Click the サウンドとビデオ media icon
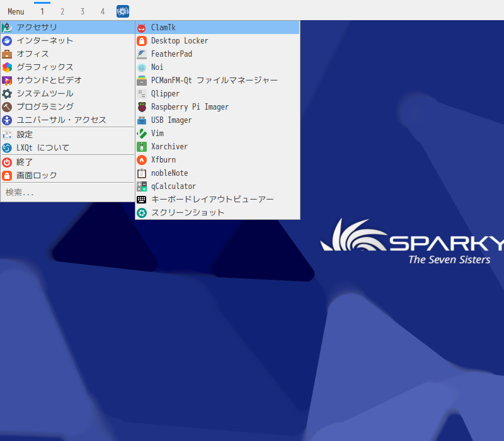 click(x=7, y=81)
